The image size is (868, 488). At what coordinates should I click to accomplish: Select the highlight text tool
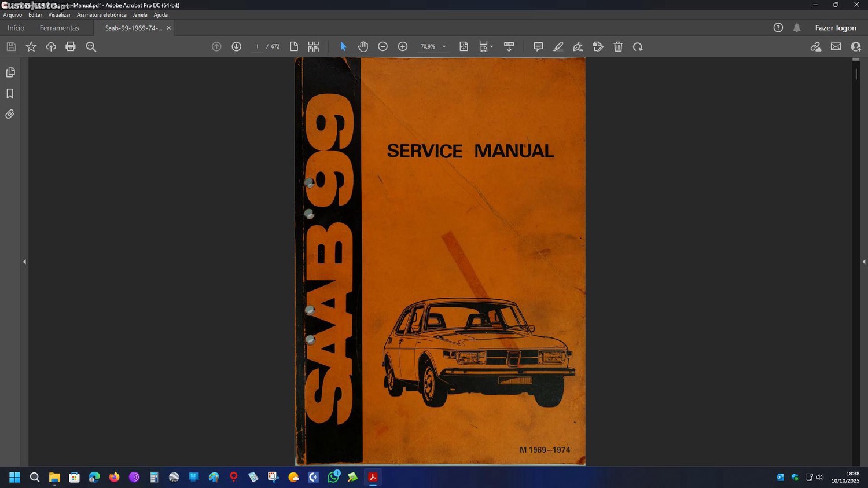coord(558,47)
